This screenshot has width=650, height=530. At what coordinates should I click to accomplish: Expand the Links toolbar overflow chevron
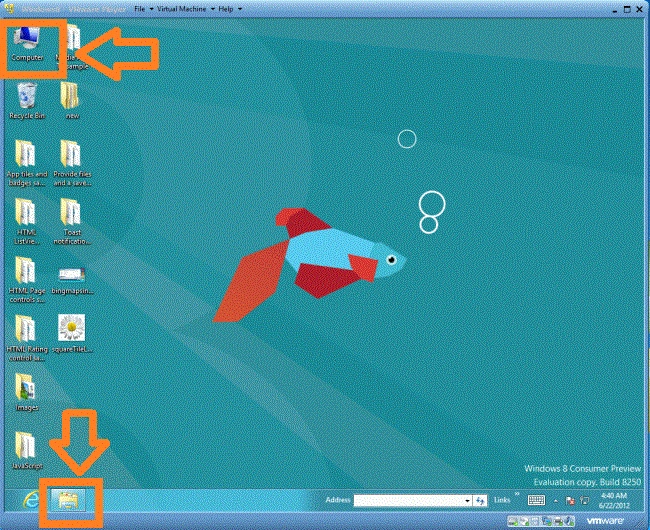click(517, 494)
